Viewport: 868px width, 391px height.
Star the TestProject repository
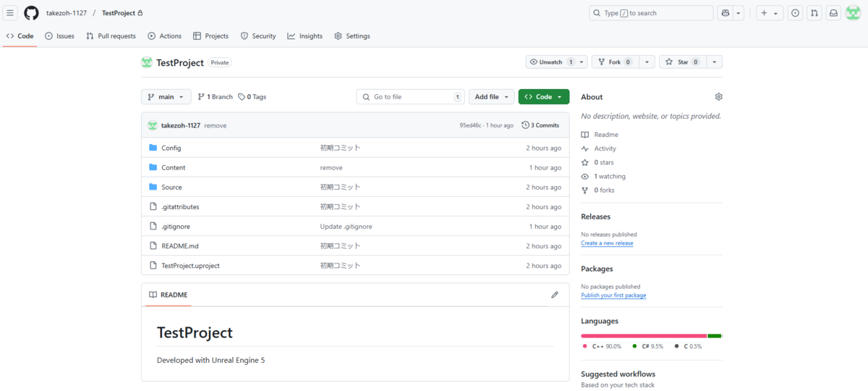682,62
